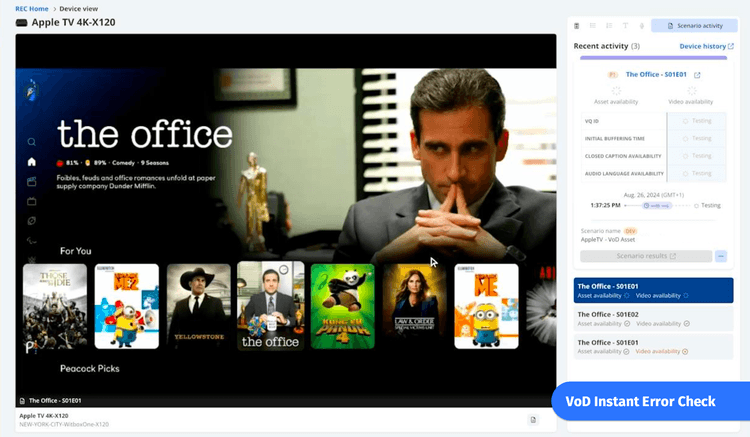750x437 pixels.
Task: Open external link icon next to The Office - S01E01
Action: [697, 75]
